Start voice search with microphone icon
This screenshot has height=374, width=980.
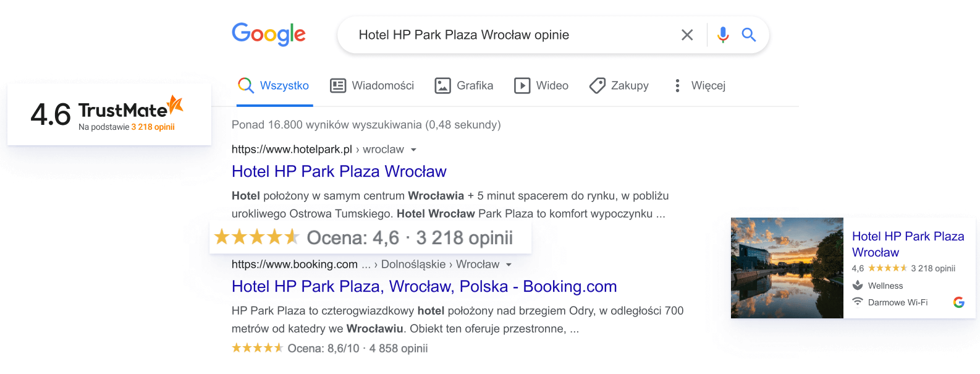pyautogui.click(x=722, y=35)
